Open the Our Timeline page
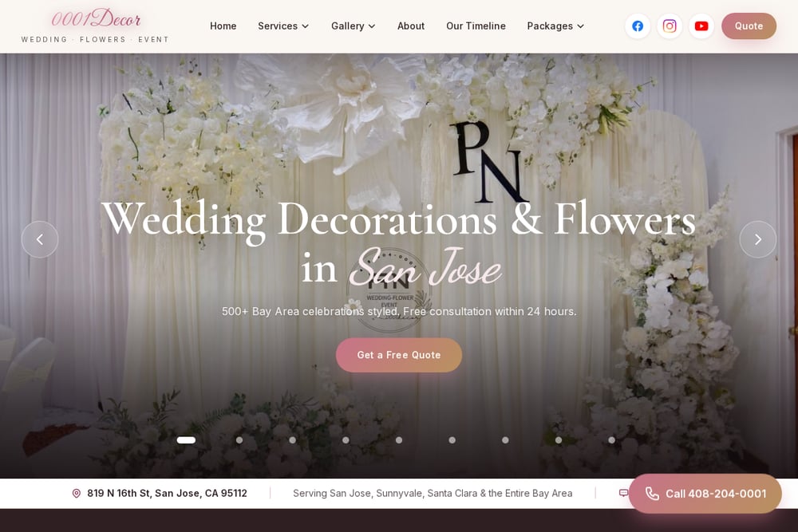798x532 pixels. pos(476,26)
